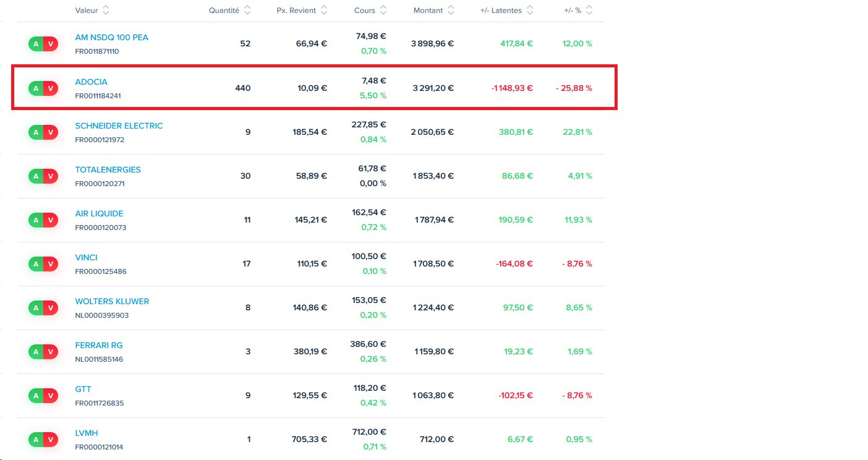868x460 pixels.
Task: Sell LVMH with the red V button
Action: point(51,440)
